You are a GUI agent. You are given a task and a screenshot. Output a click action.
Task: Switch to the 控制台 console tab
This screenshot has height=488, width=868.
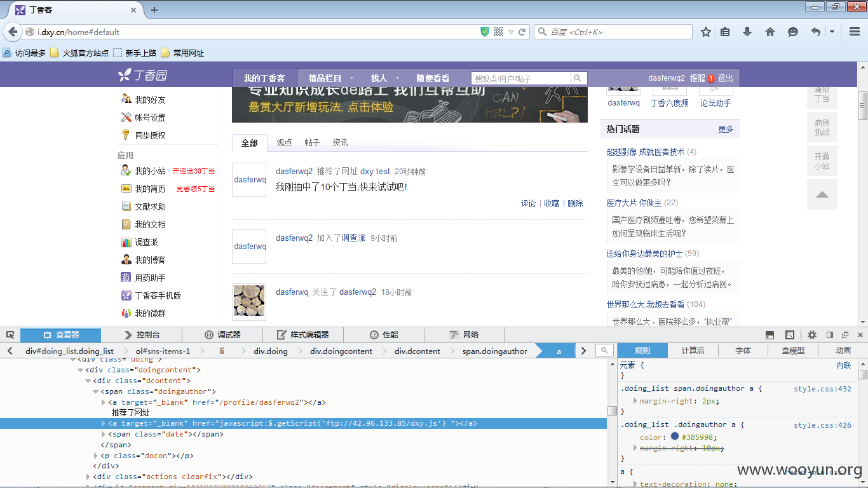[142, 335]
